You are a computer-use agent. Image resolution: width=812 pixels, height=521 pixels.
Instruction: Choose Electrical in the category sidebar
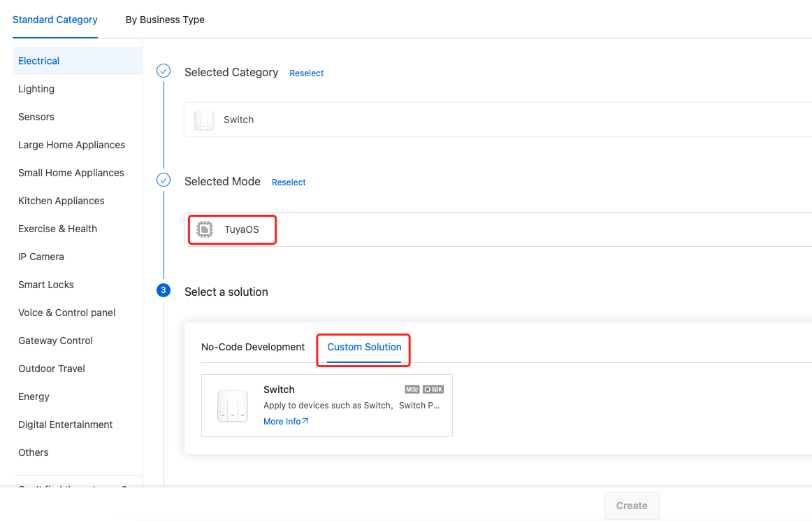(x=77, y=61)
